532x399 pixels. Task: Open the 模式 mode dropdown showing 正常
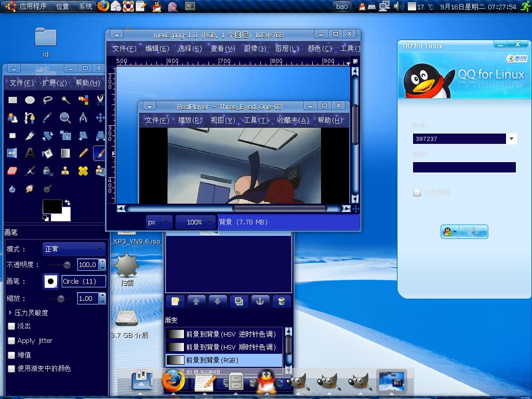tap(74, 249)
